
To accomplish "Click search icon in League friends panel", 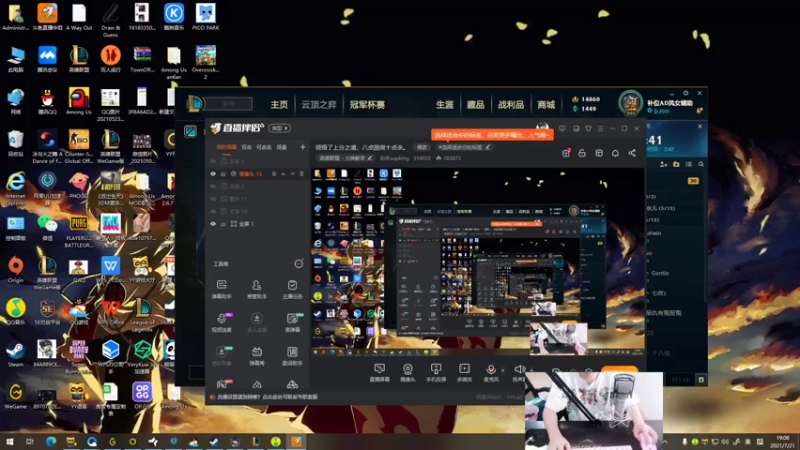I will (701, 164).
